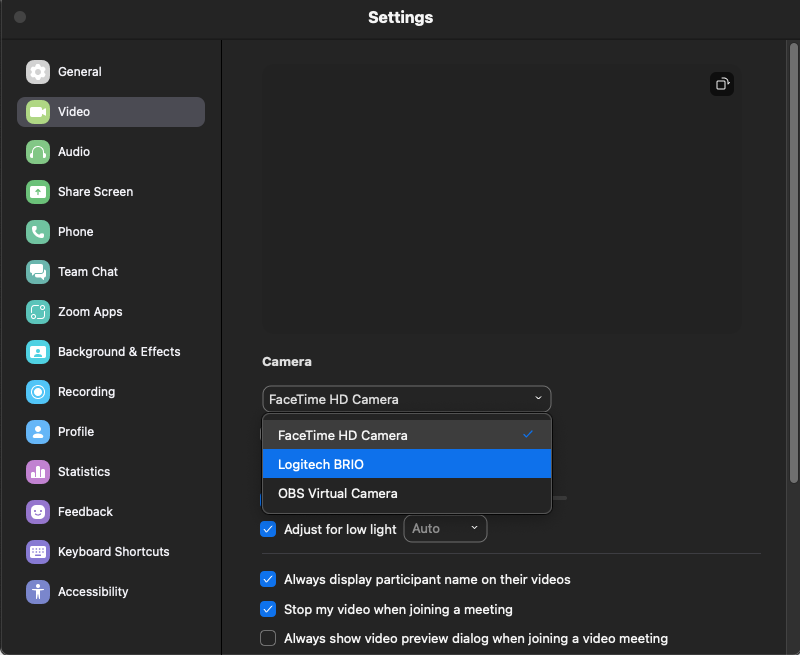The image size is (800, 655).
Task: Click the Phone icon in sidebar
Action: coord(38,232)
